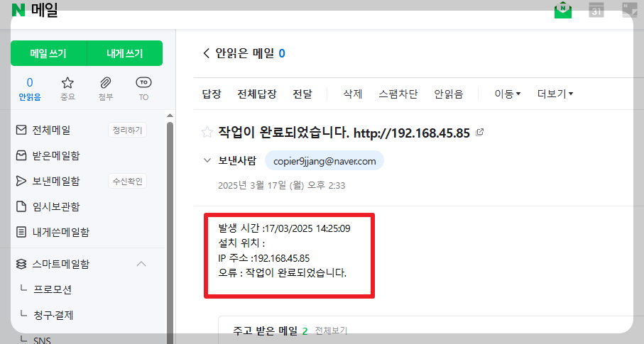Screen dimensions: 644x344
Task: Click 스팸차단 to block spam
Action: tap(398, 94)
